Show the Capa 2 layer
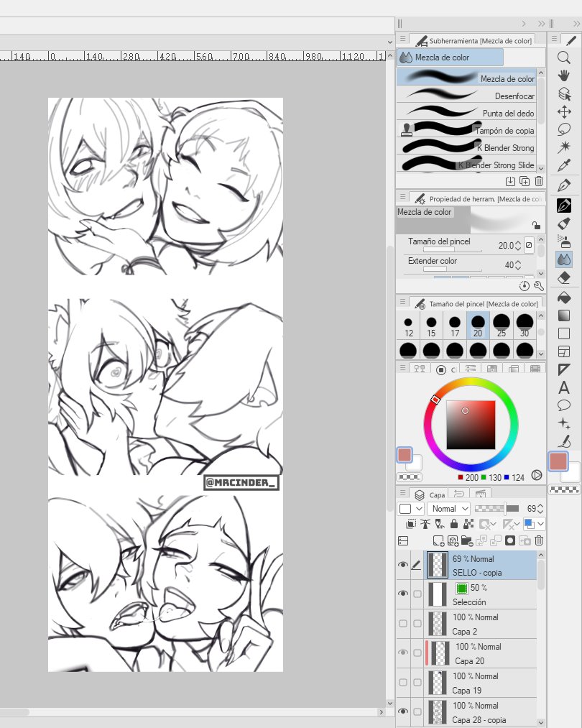 (x=403, y=624)
